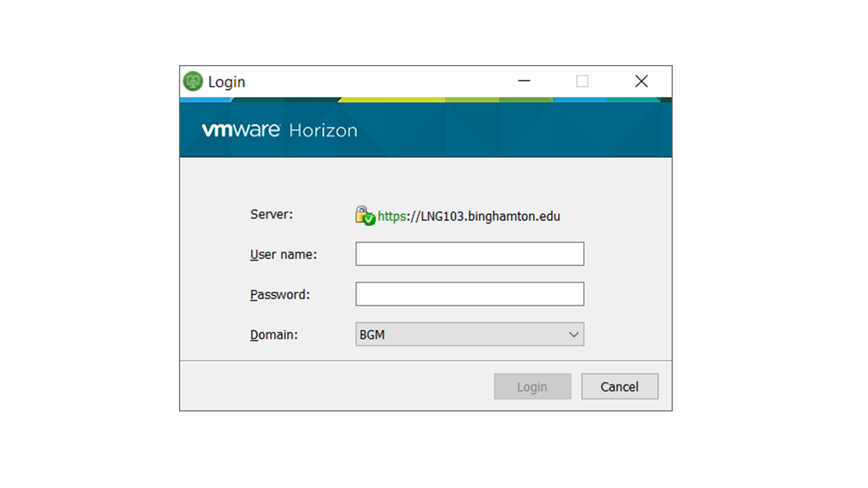
Task: Click the VMware Horizon app icon in title bar
Action: point(193,81)
